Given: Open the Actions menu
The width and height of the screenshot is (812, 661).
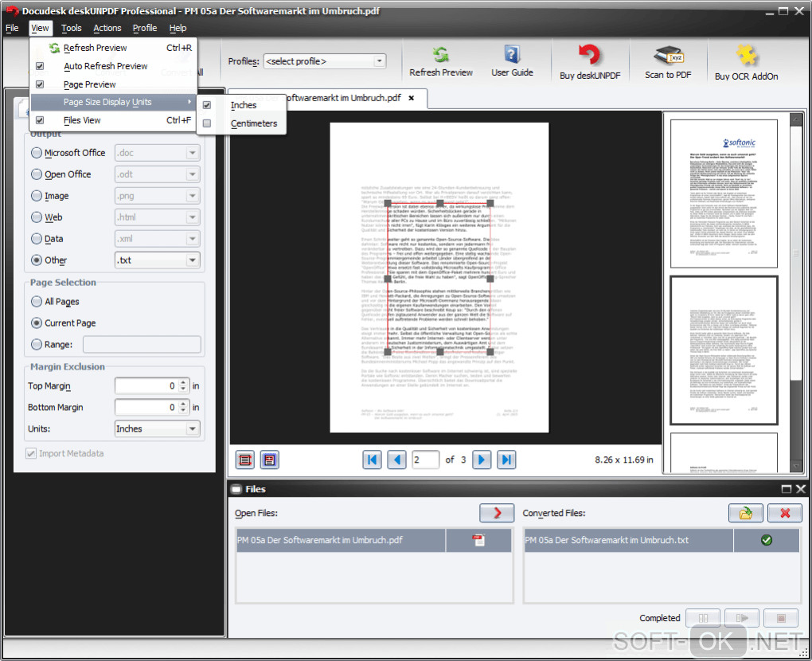Looking at the screenshot, I should pos(107,28).
